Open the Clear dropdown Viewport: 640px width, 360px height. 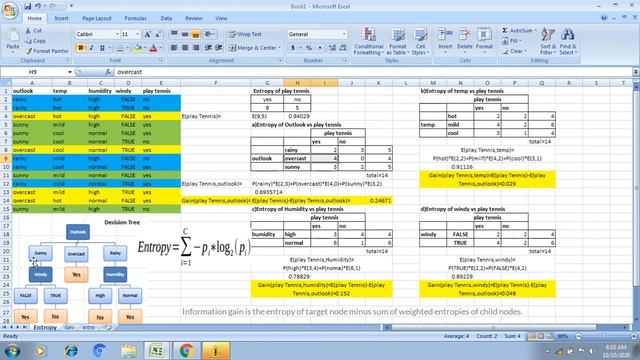(515, 51)
